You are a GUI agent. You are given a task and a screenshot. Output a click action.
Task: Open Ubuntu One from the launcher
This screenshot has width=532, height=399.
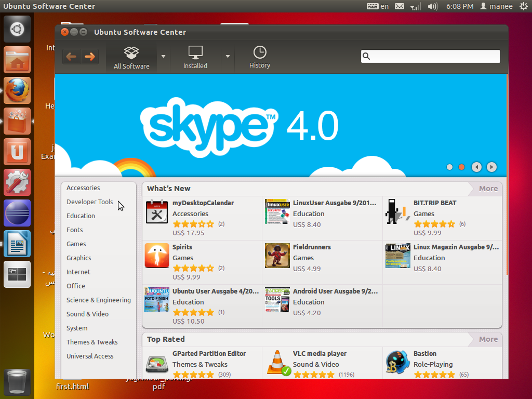click(17, 152)
